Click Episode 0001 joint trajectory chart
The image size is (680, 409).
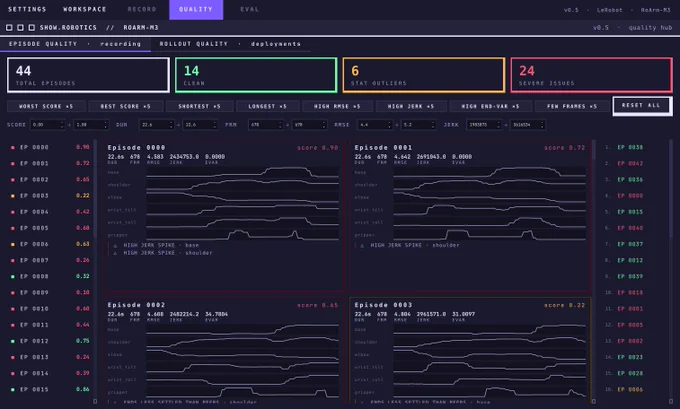coord(490,204)
